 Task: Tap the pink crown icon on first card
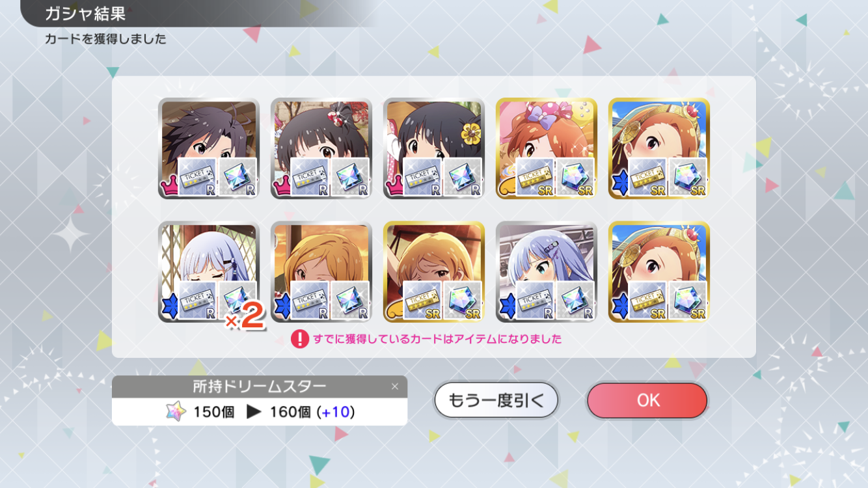point(169,188)
